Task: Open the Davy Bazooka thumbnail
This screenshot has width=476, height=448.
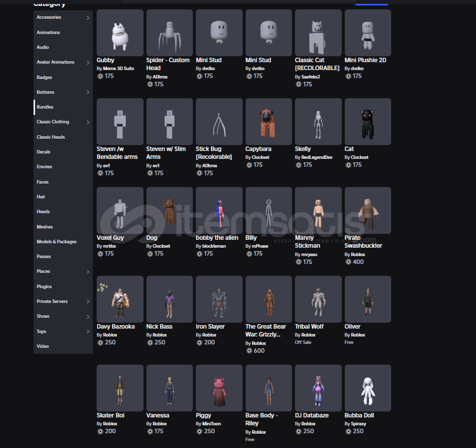Action: (120, 299)
